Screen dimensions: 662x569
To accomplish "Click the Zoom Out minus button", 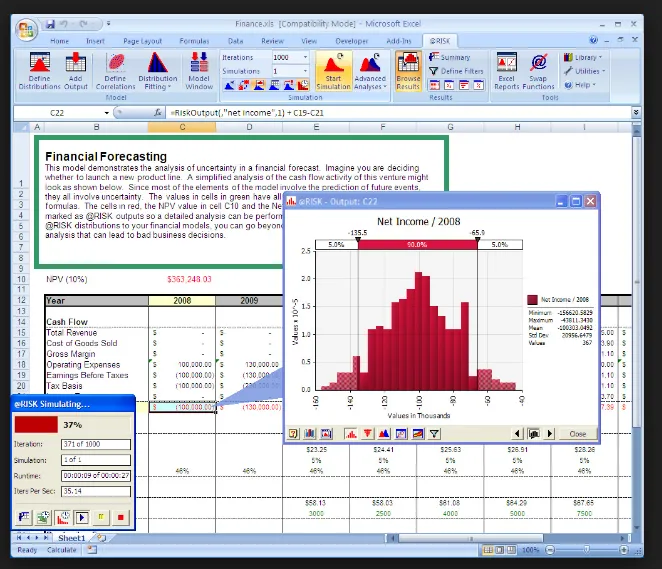I will (550, 550).
